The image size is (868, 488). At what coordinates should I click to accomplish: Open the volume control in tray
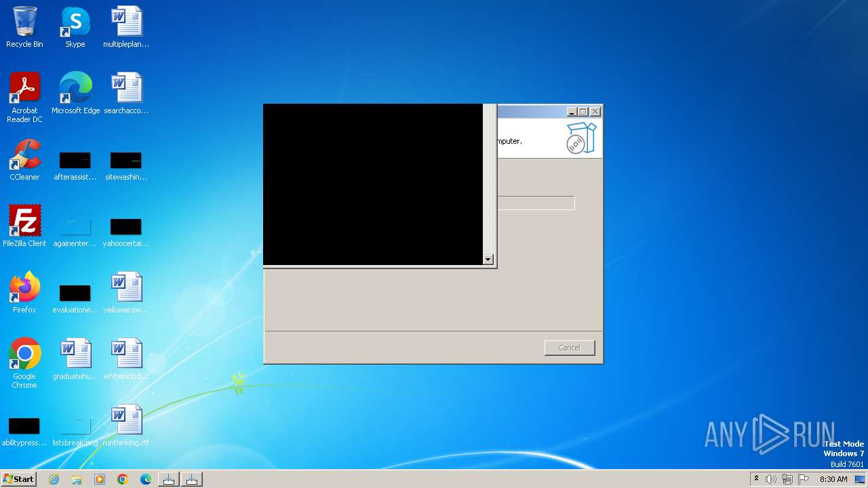tap(771, 479)
